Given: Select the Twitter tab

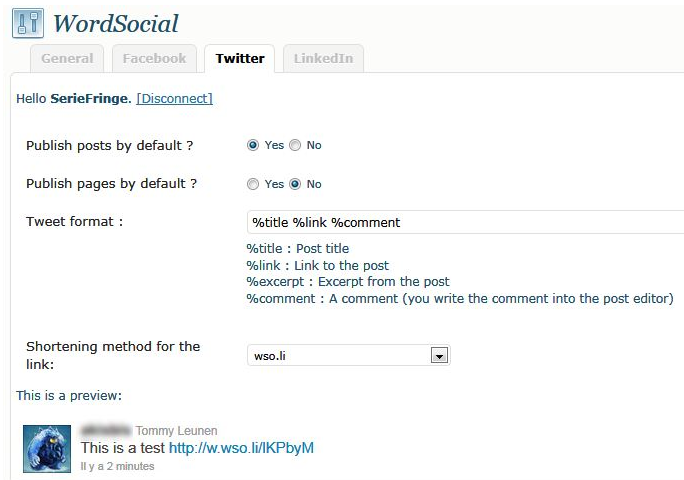Looking at the screenshot, I should point(240,58).
